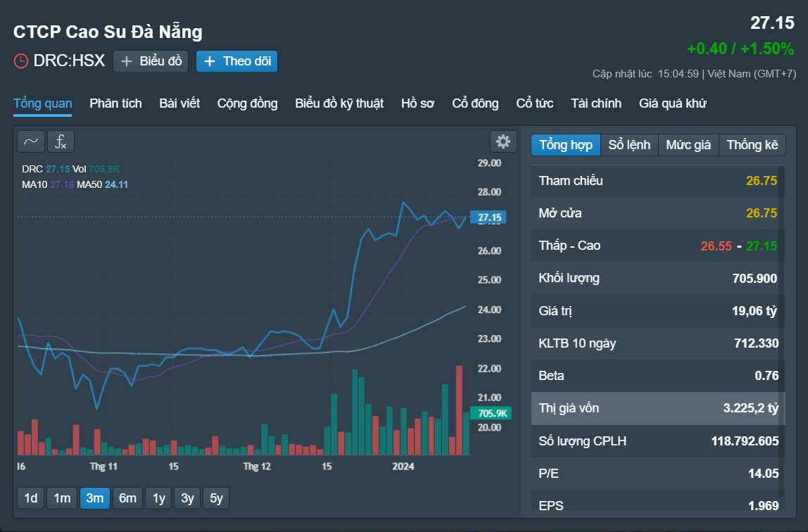Viewport: 808px width, 532px height.
Task: Click the low price 26.55
Action: pos(717,246)
